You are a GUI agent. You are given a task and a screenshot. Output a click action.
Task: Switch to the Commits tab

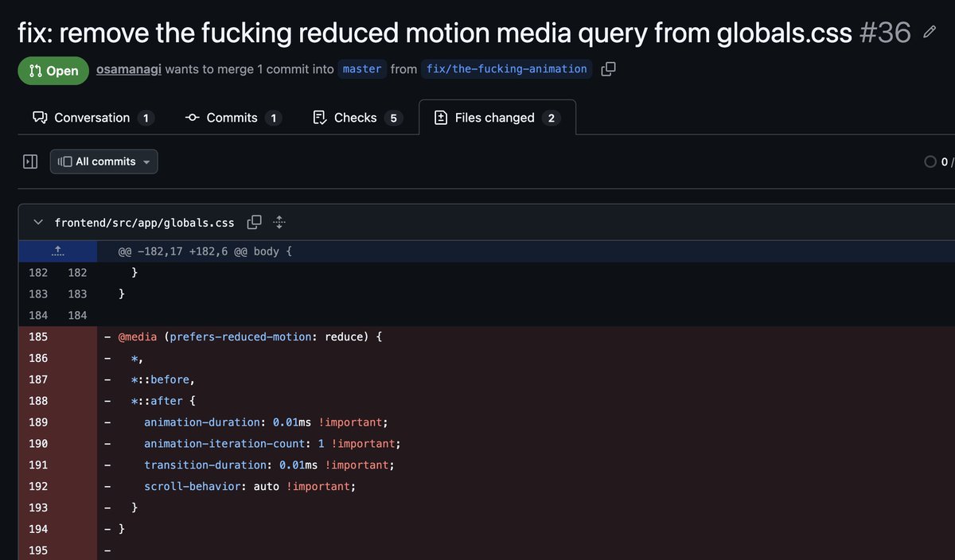[232, 118]
